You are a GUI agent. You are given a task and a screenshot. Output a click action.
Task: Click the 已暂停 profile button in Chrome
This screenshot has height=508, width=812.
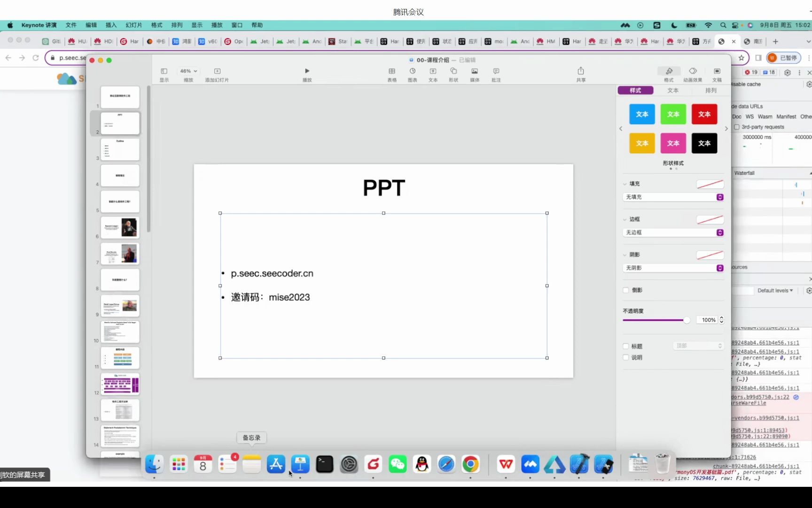pyautogui.click(x=784, y=57)
